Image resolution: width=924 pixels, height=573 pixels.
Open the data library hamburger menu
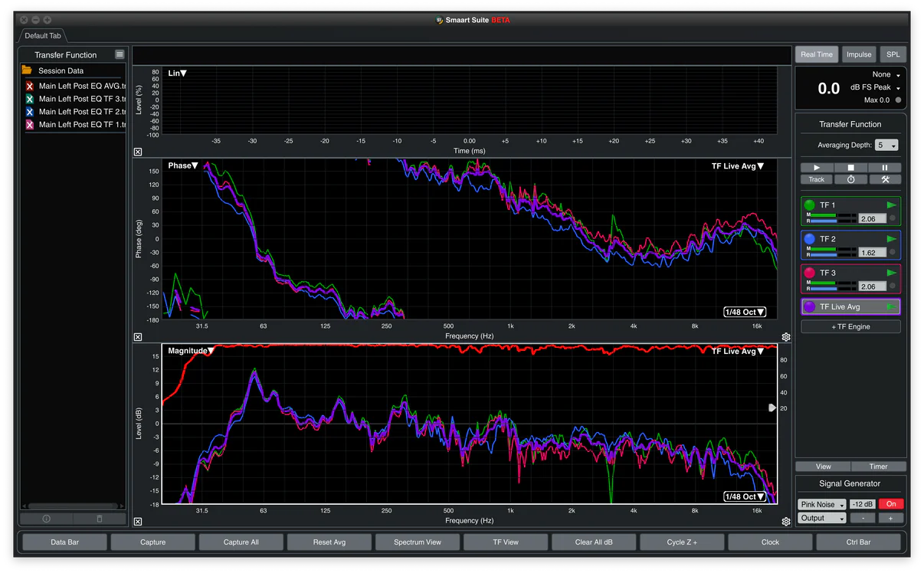tap(120, 54)
